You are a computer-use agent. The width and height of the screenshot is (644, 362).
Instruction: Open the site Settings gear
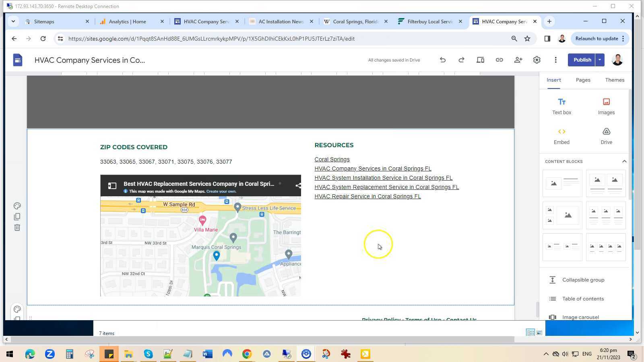[537, 60]
